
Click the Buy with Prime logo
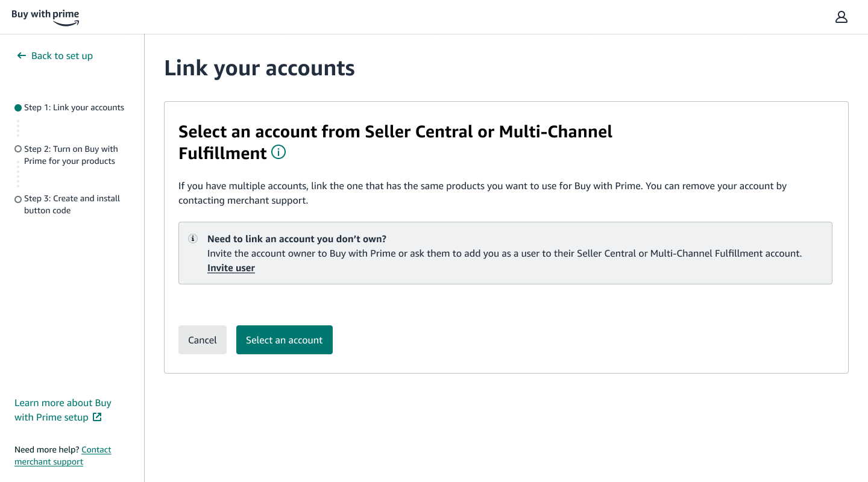tap(45, 16)
